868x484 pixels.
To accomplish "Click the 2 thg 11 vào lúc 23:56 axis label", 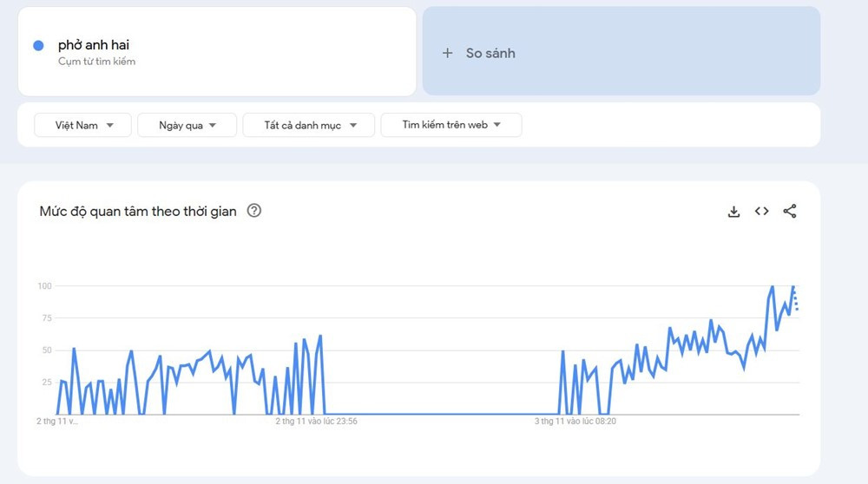I will (x=316, y=422).
